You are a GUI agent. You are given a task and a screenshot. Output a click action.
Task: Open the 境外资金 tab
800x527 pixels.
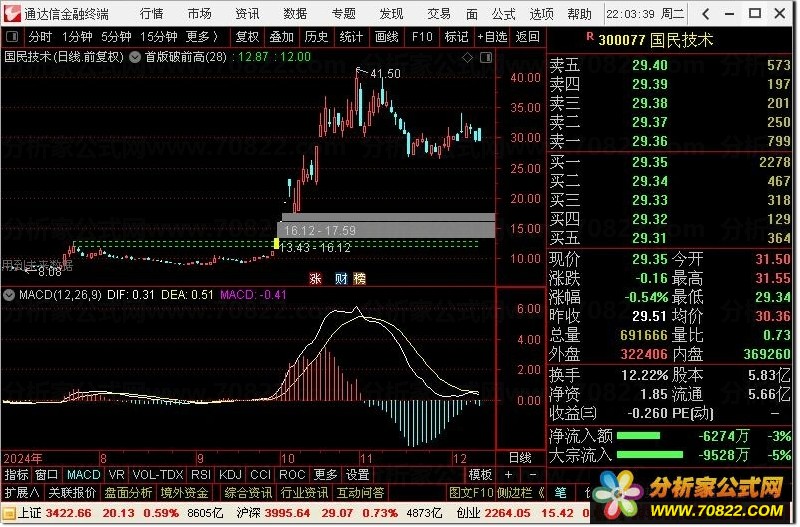(x=184, y=493)
